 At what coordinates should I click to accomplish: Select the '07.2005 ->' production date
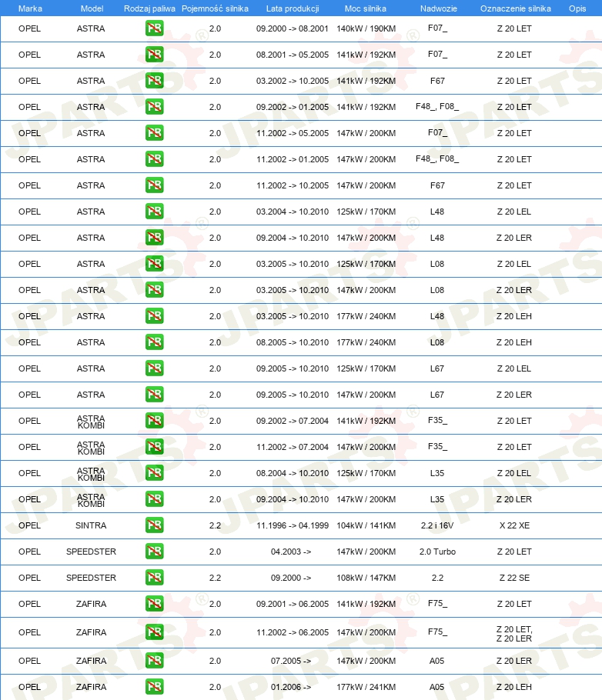point(291,661)
